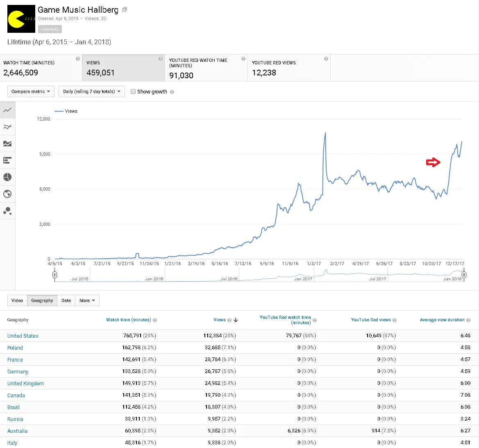
Task: Open United Kingdom geography link
Action: (x=25, y=384)
